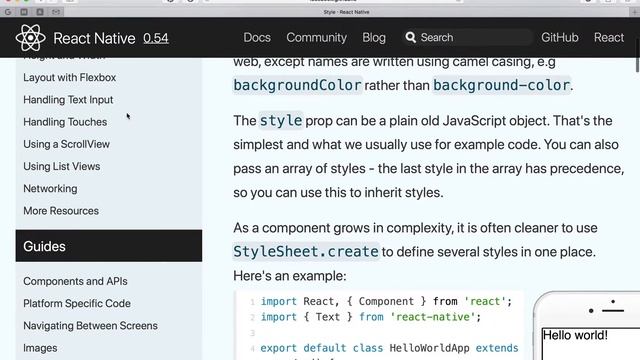Open Navigating Between Screens guide

[90, 326]
